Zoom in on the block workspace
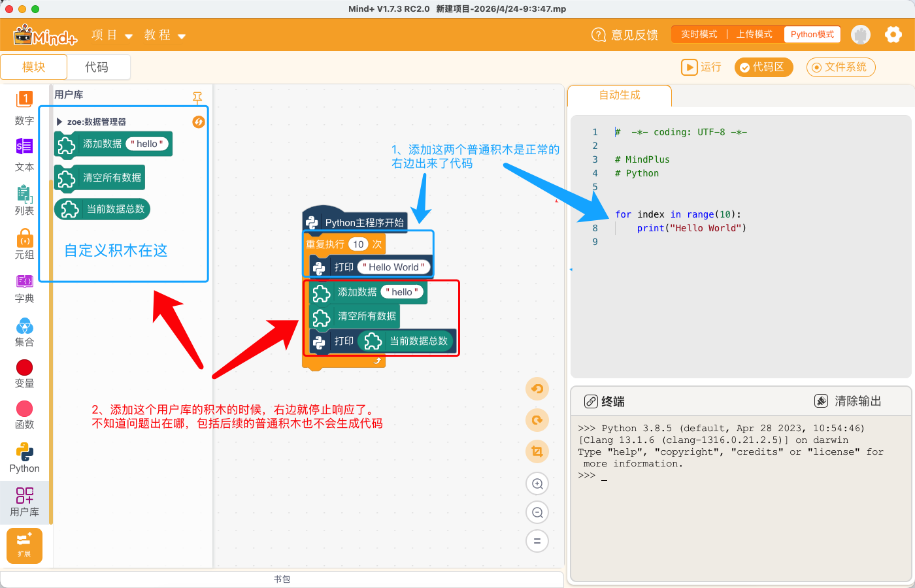Viewport: 915px width, 588px height. coord(537,483)
